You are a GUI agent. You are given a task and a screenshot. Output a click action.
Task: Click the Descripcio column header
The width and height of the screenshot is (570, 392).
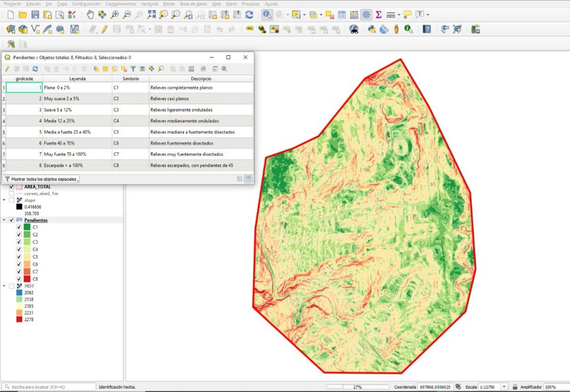coord(201,78)
